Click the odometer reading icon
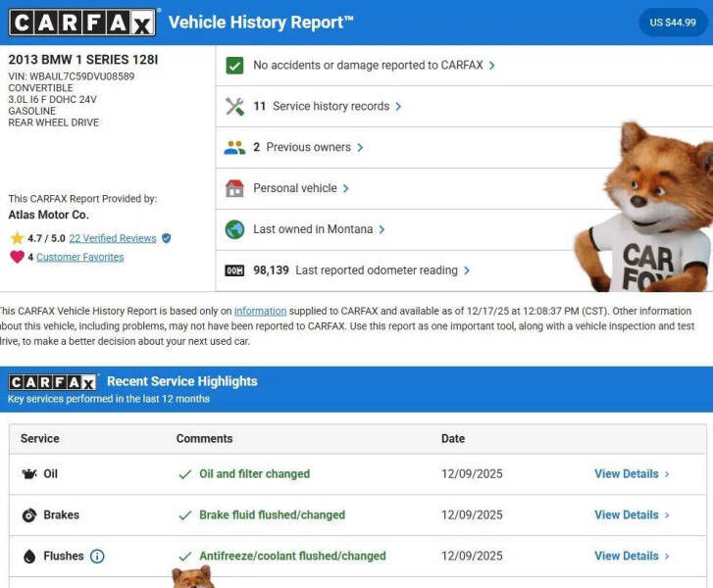 (x=234, y=270)
